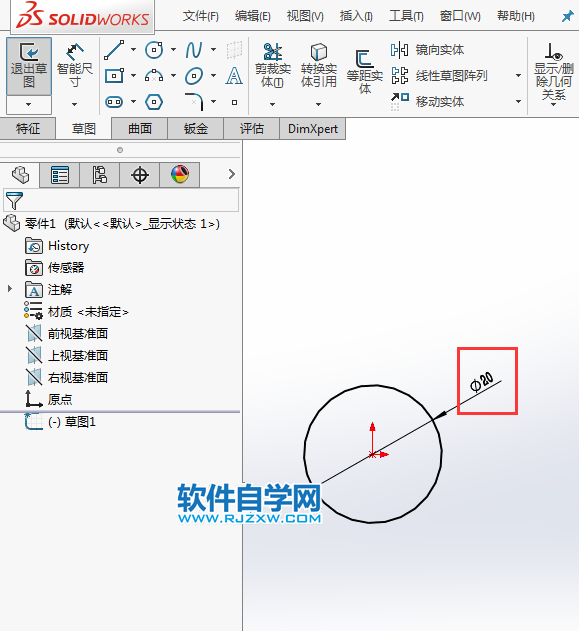Expand the 注解 (Annotations) tree node

click(x=10, y=289)
